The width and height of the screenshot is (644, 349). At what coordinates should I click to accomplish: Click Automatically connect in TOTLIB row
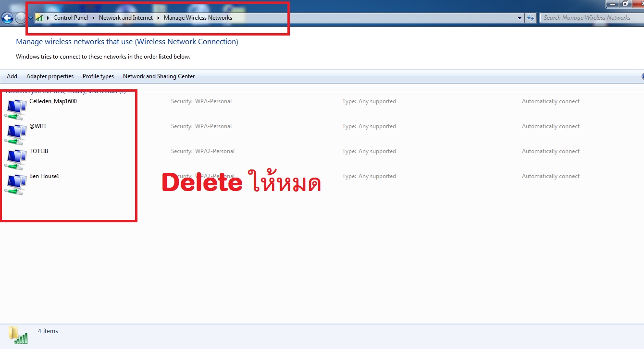tap(551, 151)
